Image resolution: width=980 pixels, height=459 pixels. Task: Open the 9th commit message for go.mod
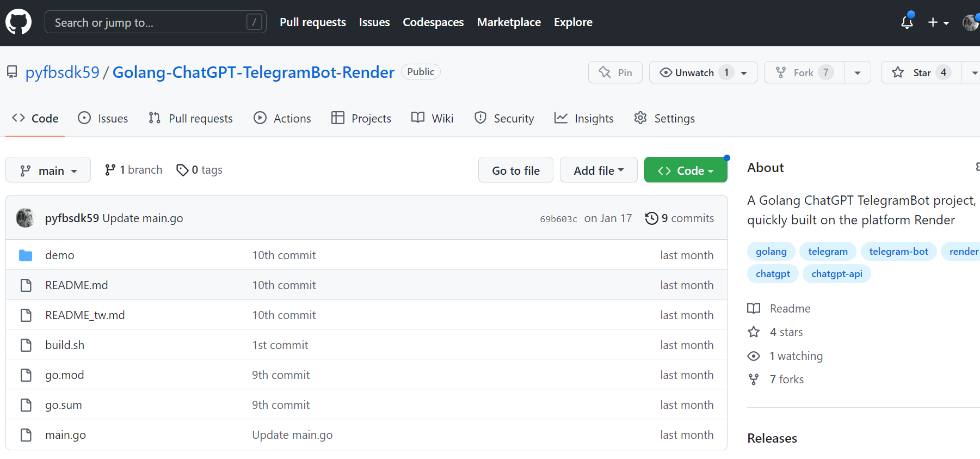pyautogui.click(x=281, y=375)
